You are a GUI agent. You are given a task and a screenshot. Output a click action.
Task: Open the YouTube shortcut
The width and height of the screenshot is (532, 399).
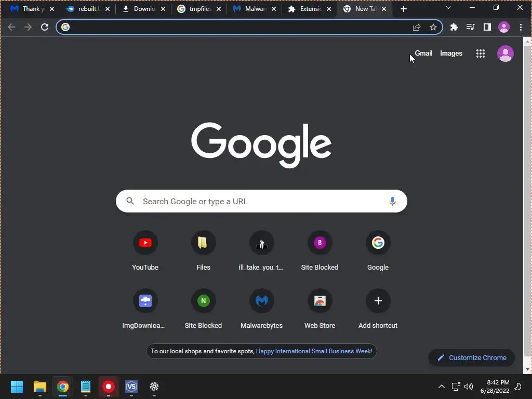tap(145, 251)
